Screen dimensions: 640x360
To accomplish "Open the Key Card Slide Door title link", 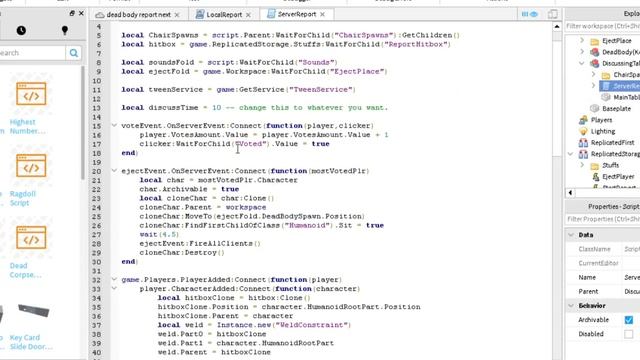I will click(31, 342).
